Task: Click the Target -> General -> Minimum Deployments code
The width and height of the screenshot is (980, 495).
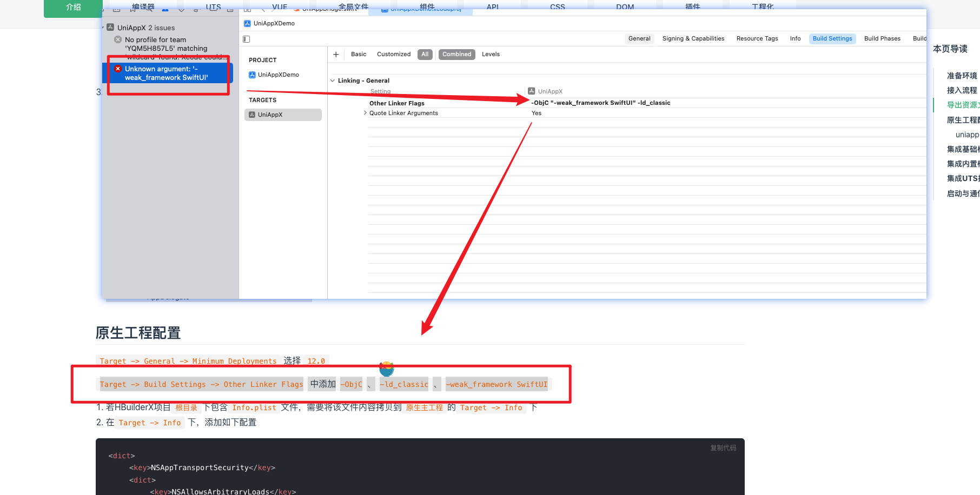Action: [188, 361]
